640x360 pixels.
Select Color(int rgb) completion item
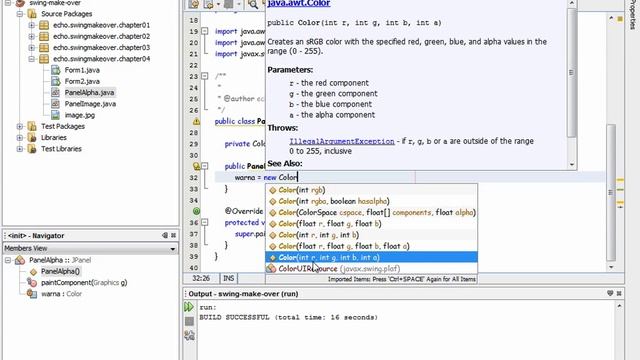[x=371, y=190]
